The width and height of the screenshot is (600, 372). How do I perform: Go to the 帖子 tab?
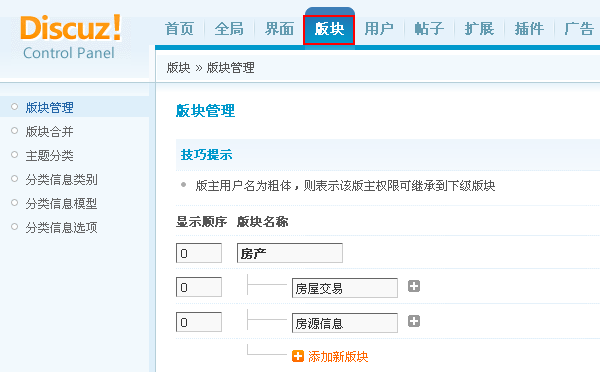click(x=429, y=29)
